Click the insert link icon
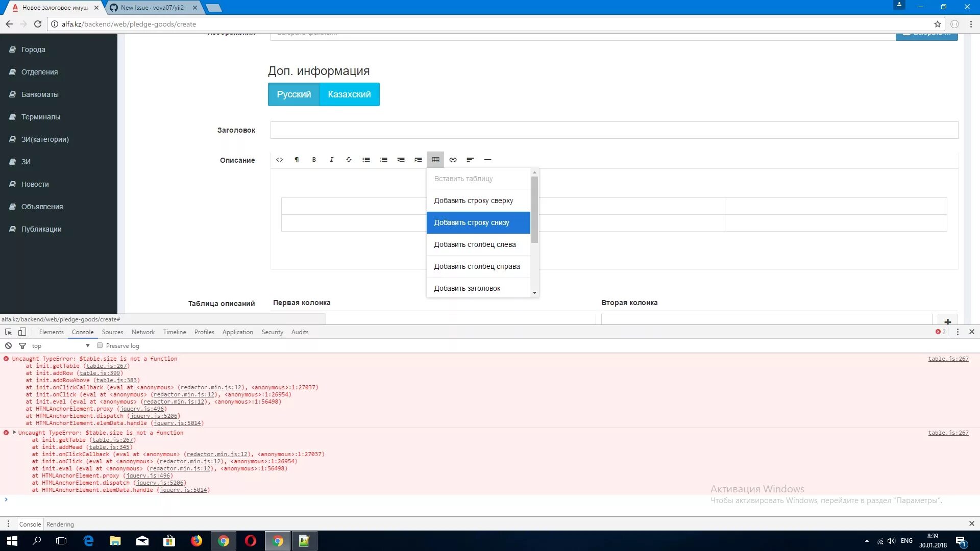The image size is (980, 551). [x=453, y=160]
